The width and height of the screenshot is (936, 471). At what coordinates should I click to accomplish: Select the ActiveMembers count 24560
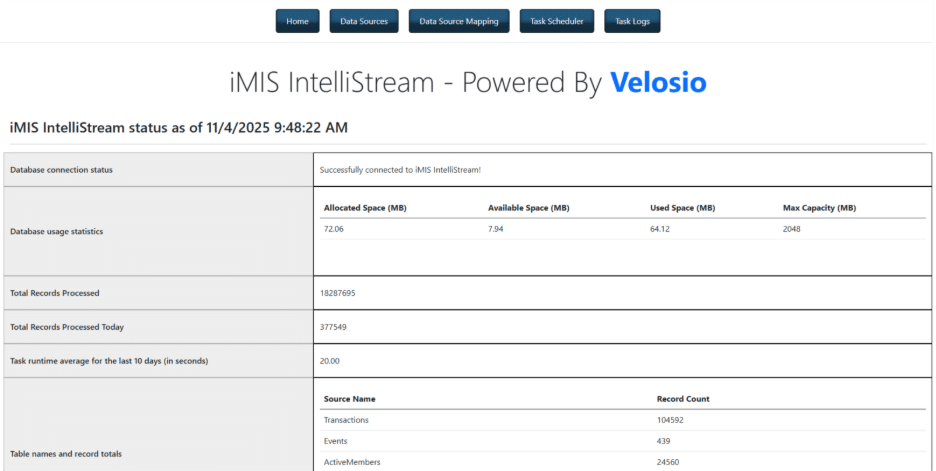(x=667, y=462)
